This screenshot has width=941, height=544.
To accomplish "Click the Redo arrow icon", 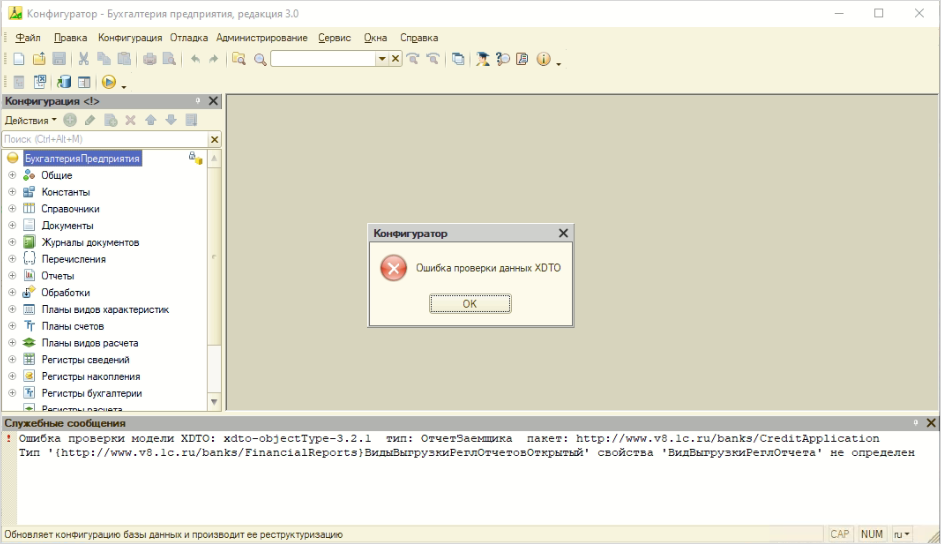I will click(x=214, y=59).
